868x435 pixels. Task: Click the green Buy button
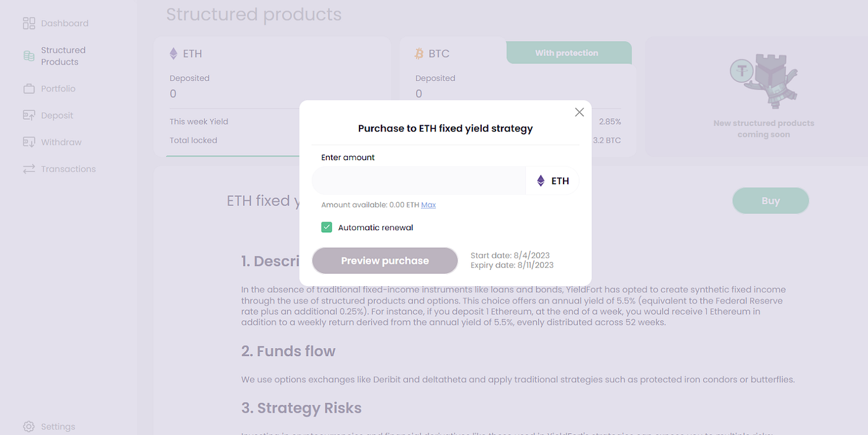tap(771, 200)
